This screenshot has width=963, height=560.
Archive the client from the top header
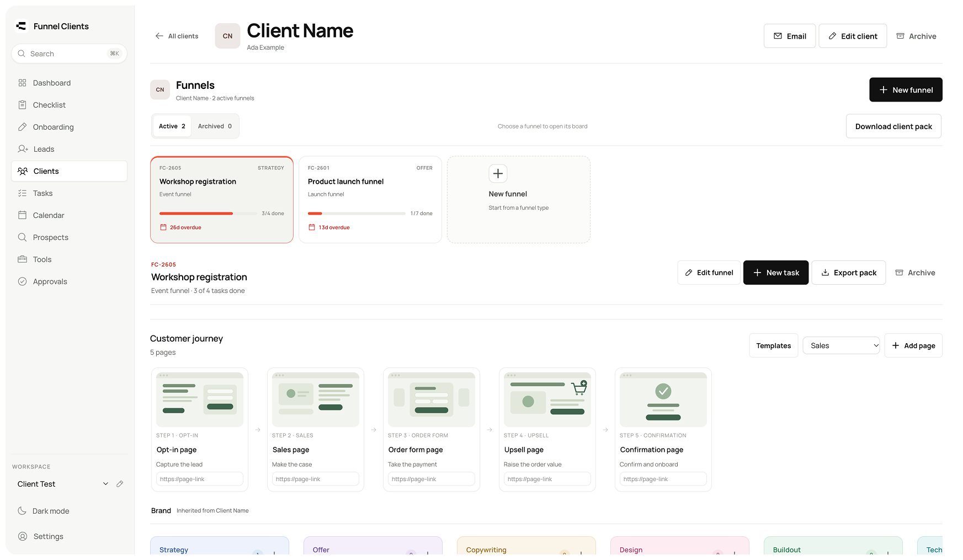coord(916,36)
